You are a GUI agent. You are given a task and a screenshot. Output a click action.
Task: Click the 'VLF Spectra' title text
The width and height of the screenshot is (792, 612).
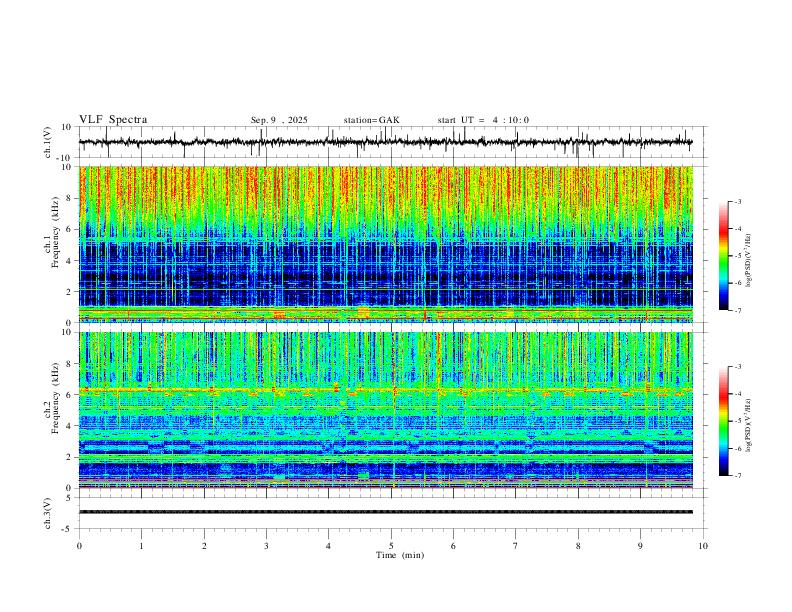tap(113, 120)
